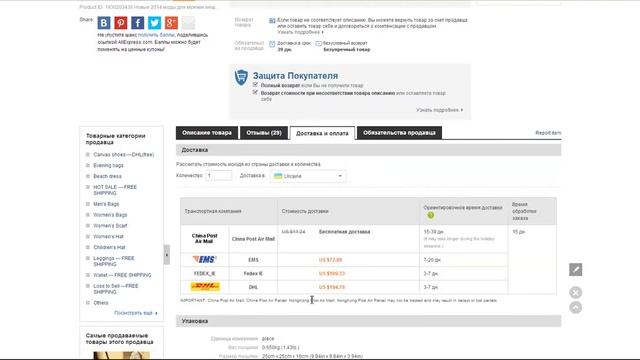Open Women's Bags category
Image resolution: width=640 pixels, height=360 pixels.
pos(110,215)
